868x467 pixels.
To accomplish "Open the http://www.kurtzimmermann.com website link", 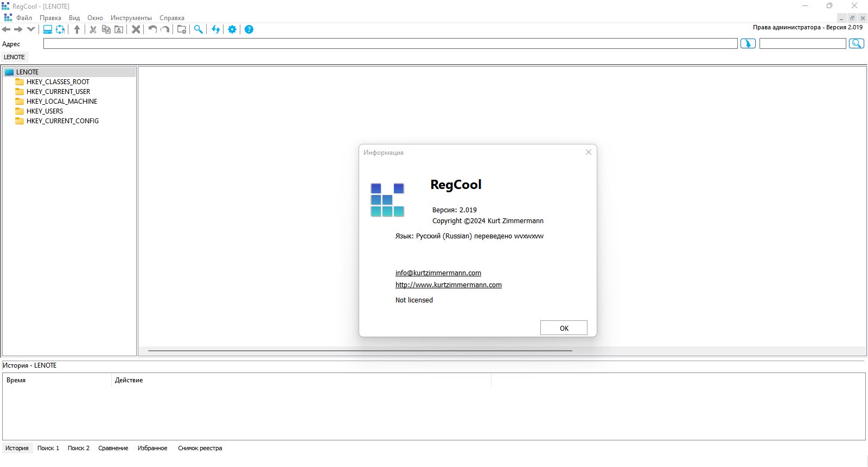I will [449, 285].
